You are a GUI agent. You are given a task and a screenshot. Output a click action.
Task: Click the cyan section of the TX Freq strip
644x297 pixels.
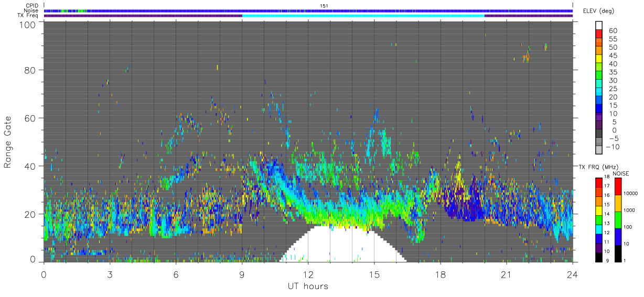tap(363, 16)
